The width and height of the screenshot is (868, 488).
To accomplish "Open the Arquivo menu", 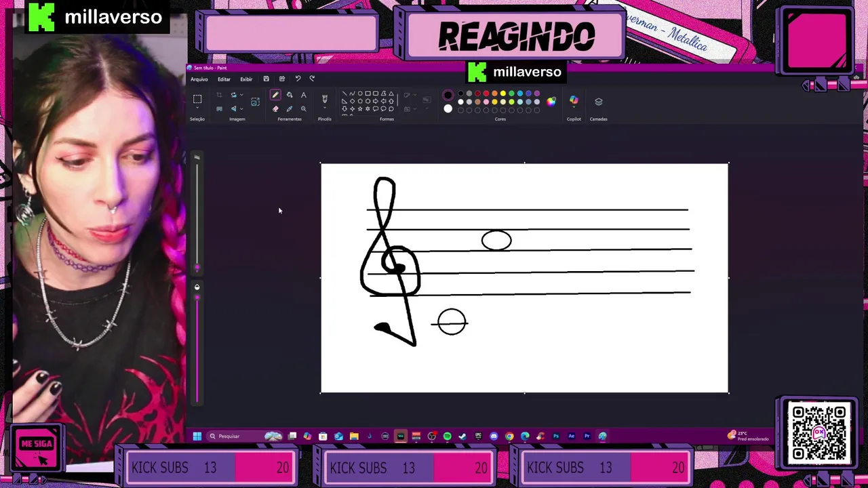I will (199, 79).
